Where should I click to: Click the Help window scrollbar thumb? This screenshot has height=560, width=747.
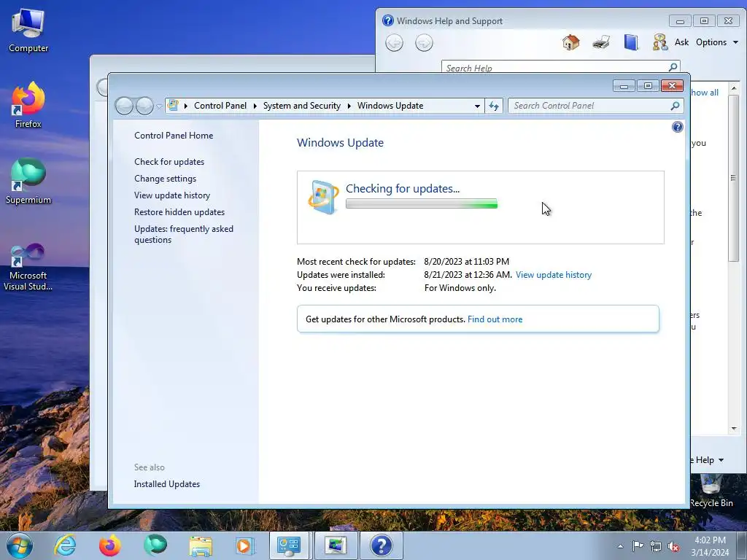coord(733,178)
